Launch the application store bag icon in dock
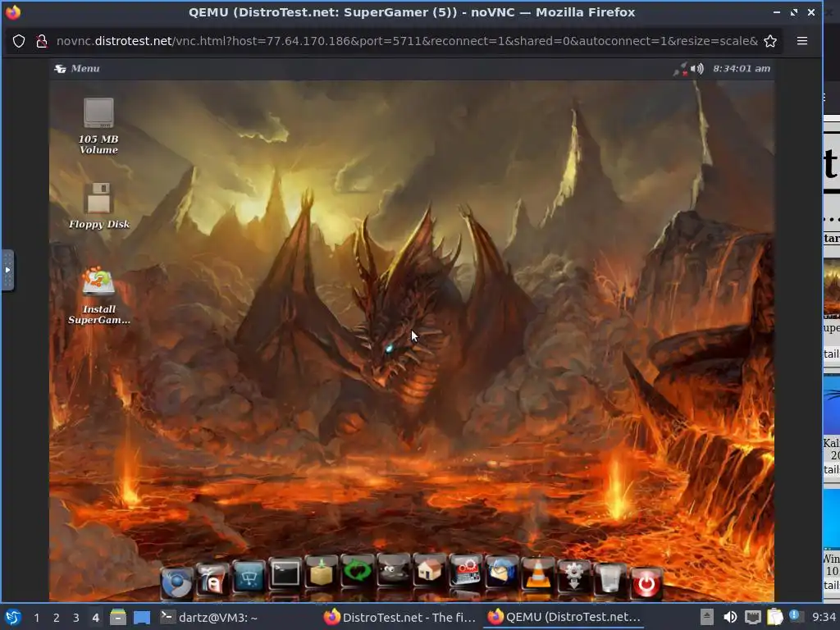840x630 pixels. tap(212, 580)
